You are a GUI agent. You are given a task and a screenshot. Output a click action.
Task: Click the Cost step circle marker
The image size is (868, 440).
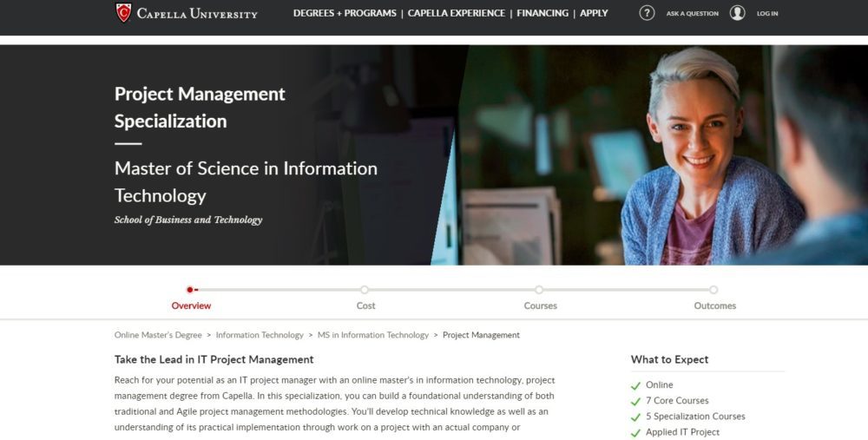pos(365,290)
